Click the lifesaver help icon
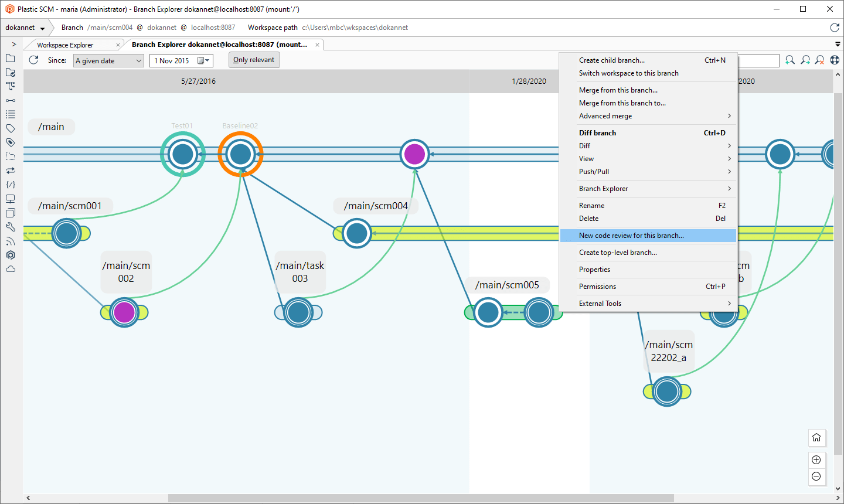The height and width of the screenshot is (504, 844). [835, 60]
